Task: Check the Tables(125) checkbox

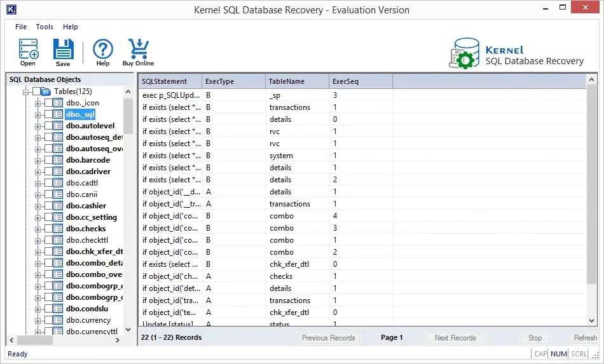Action: click(x=36, y=91)
